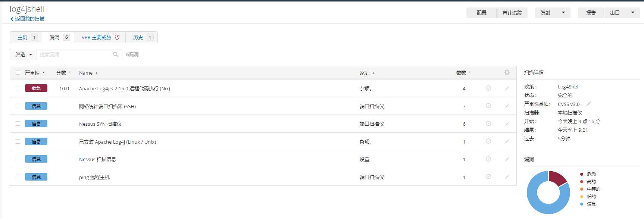644x219 pixels.
Task: Click into the vulnerability search field
Action: 75,54
